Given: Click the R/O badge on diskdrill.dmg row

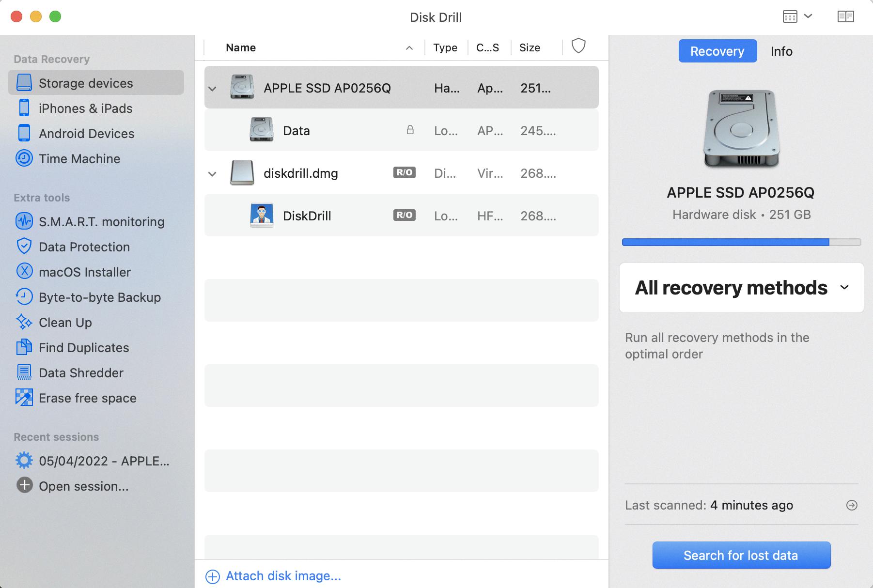Looking at the screenshot, I should point(405,172).
